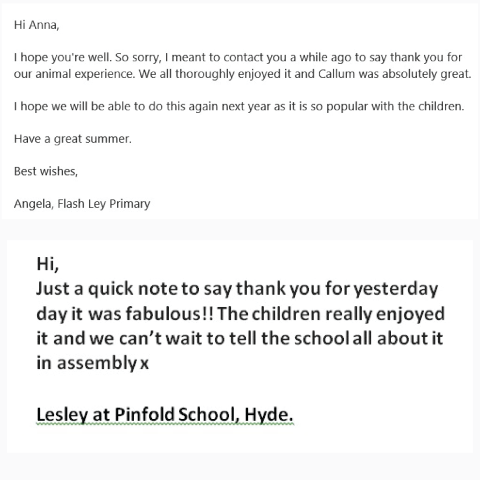Click the sentence about doing this next year

(x=239, y=106)
